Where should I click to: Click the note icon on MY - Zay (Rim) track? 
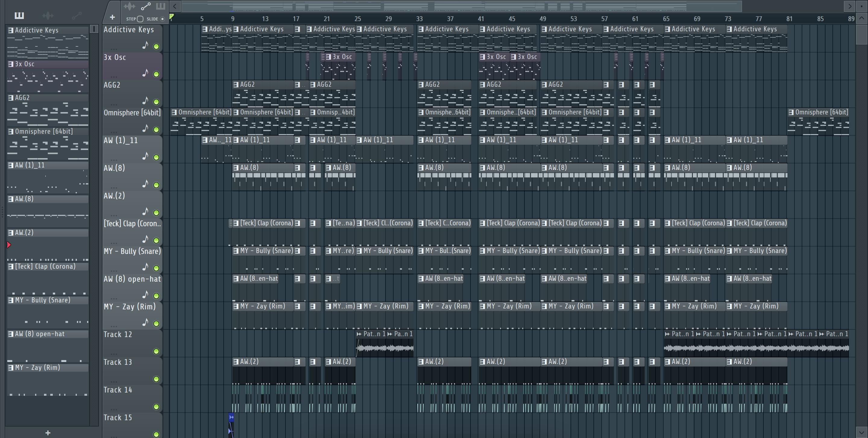(x=145, y=322)
